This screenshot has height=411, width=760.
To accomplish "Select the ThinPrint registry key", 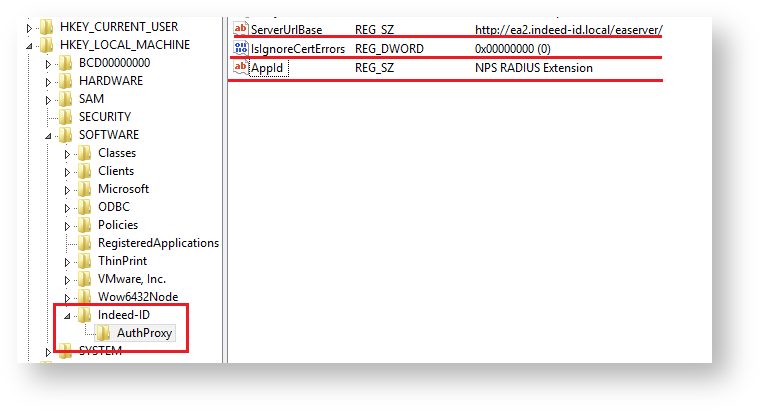I will point(121,261).
